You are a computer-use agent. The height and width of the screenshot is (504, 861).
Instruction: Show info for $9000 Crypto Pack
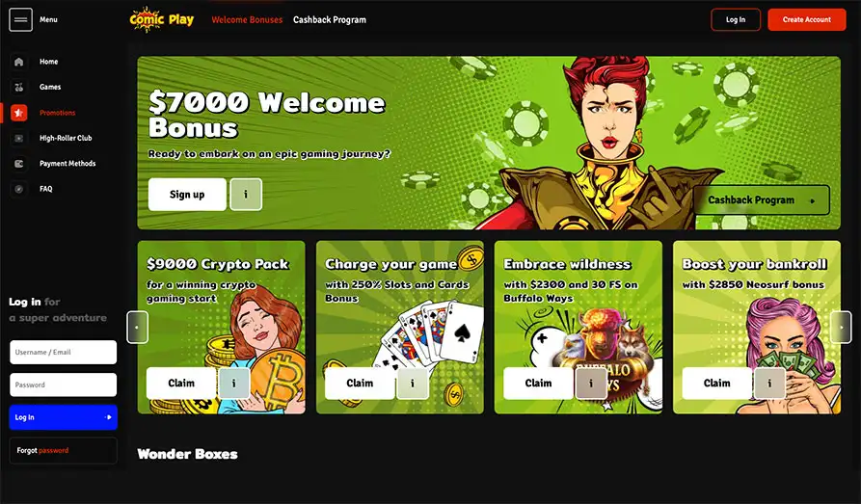point(234,384)
